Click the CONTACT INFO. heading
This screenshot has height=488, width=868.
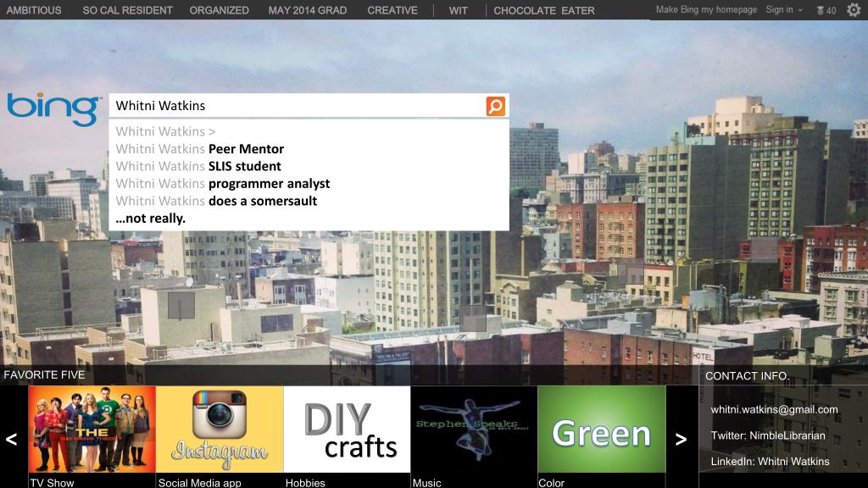tap(747, 375)
